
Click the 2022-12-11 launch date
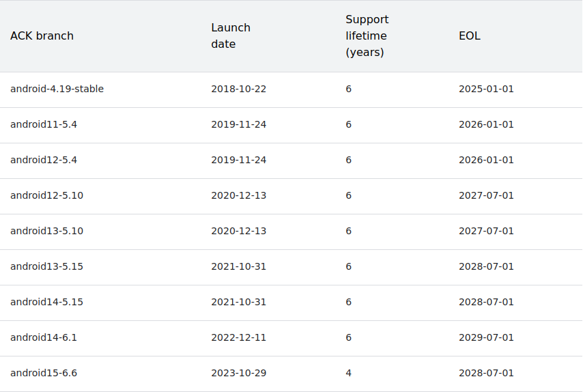coord(238,337)
